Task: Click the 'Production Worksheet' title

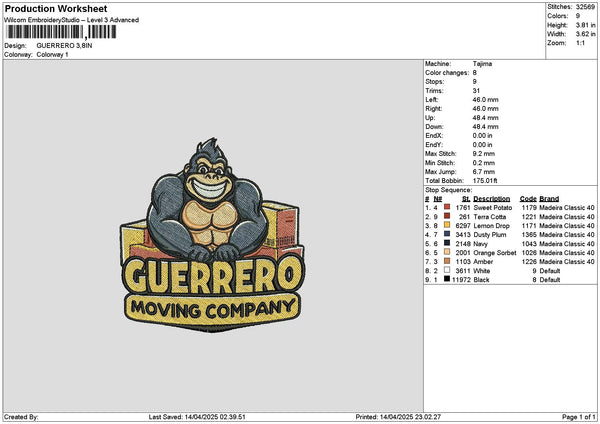Action: point(56,8)
